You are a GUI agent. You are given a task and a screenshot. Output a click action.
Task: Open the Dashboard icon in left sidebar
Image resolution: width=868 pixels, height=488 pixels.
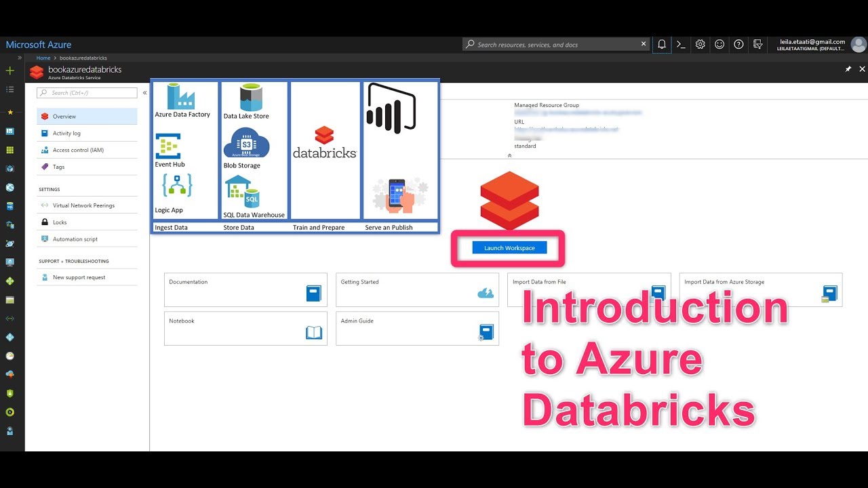click(9, 131)
